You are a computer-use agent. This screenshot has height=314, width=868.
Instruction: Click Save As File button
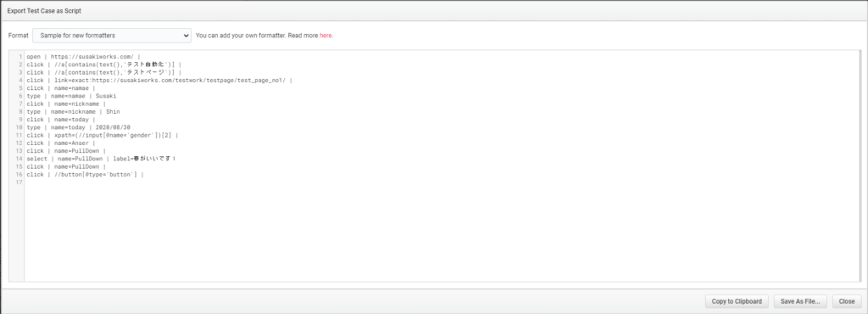pos(800,301)
